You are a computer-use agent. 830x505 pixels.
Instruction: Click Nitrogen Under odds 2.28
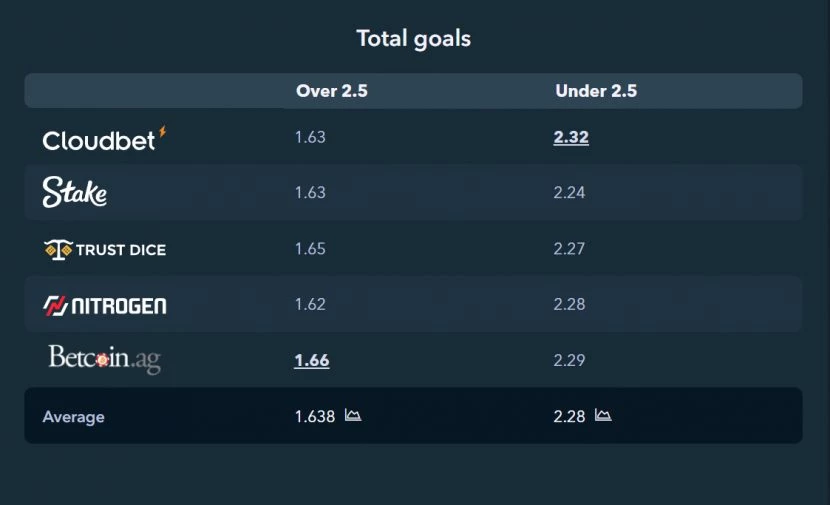(570, 304)
